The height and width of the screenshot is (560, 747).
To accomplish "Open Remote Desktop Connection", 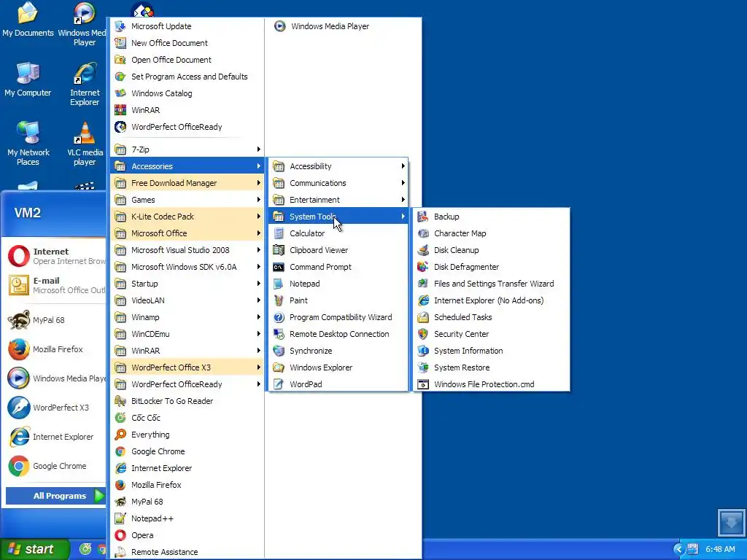I will [x=338, y=334].
